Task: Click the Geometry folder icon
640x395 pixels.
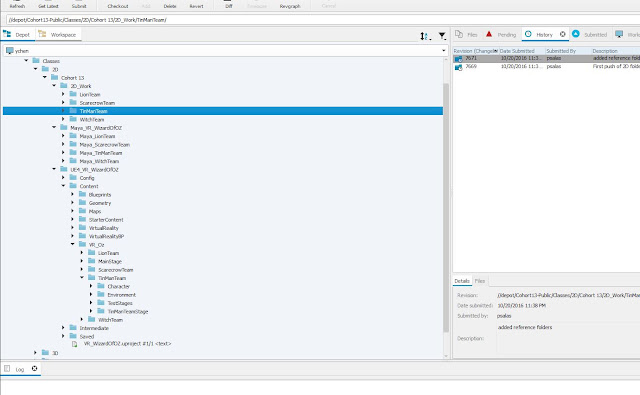Action: point(82,203)
